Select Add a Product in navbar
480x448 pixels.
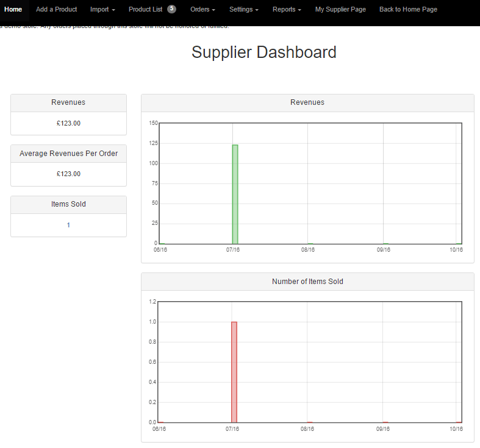(x=57, y=10)
